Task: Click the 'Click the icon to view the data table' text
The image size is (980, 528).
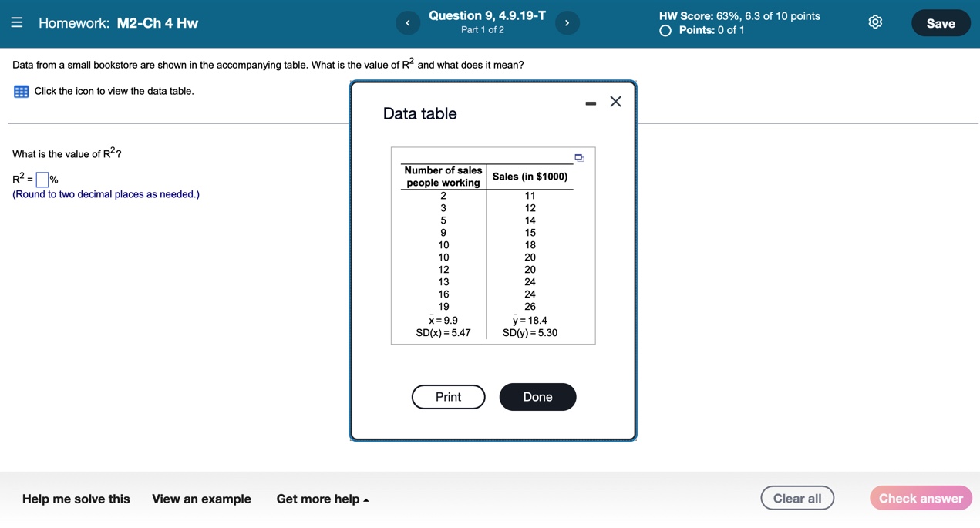Action: pyautogui.click(x=114, y=91)
